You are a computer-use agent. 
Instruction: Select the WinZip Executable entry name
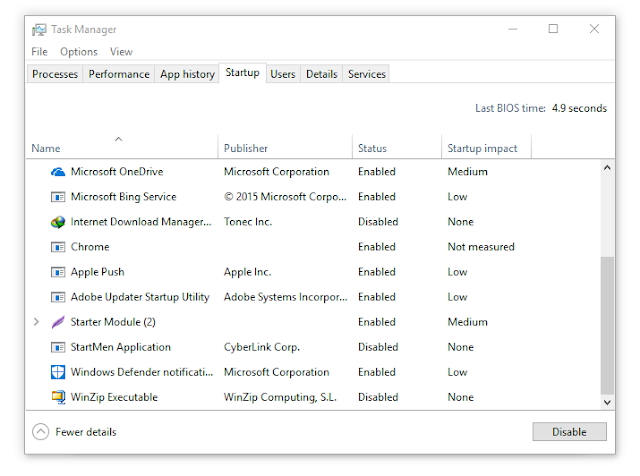coord(114,398)
